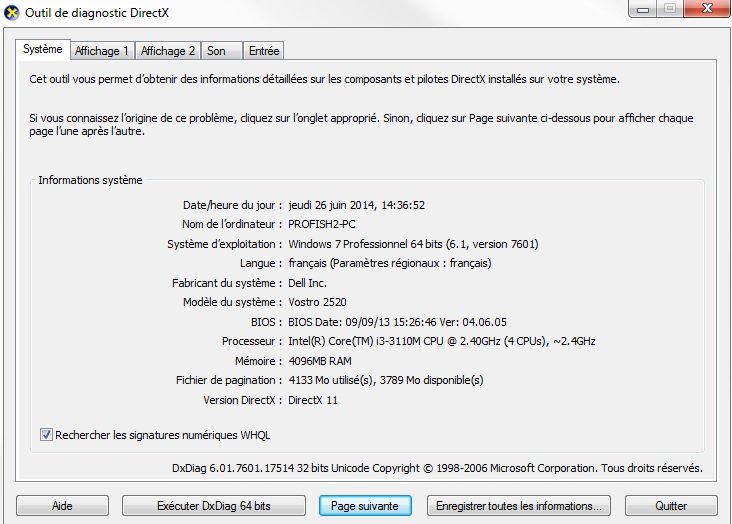Click the Informations système group label
Screen dimensions: 732x524
90,180
